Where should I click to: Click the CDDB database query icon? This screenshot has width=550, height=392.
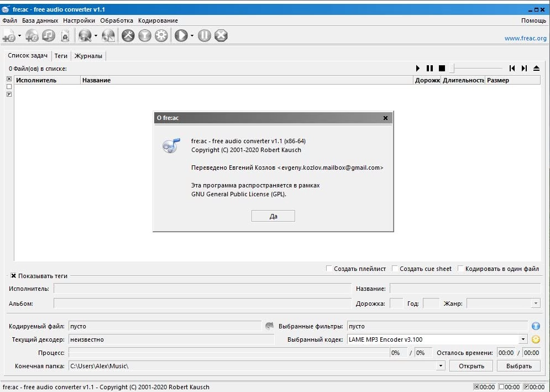[85, 35]
